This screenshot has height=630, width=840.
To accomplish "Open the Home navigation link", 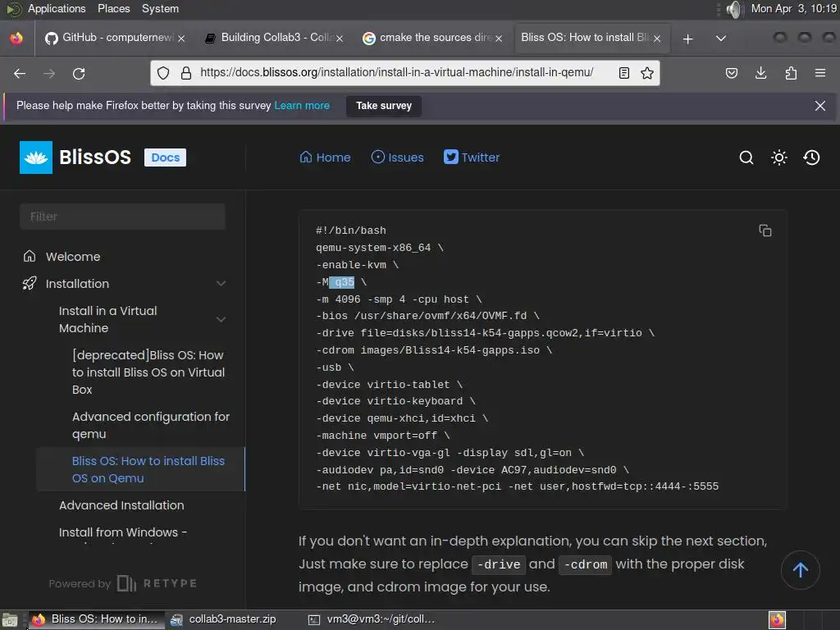I will click(x=325, y=157).
